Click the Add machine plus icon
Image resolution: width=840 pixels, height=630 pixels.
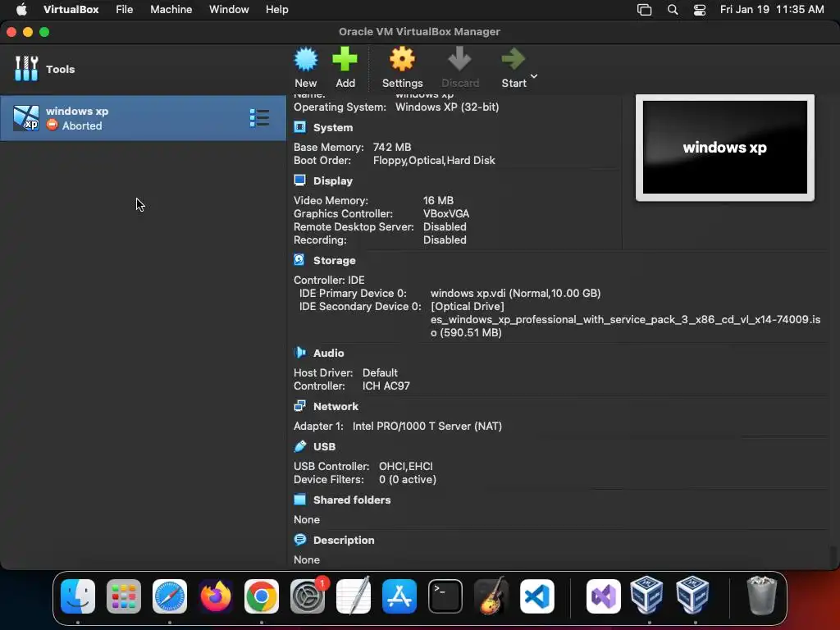click(345, 59)
